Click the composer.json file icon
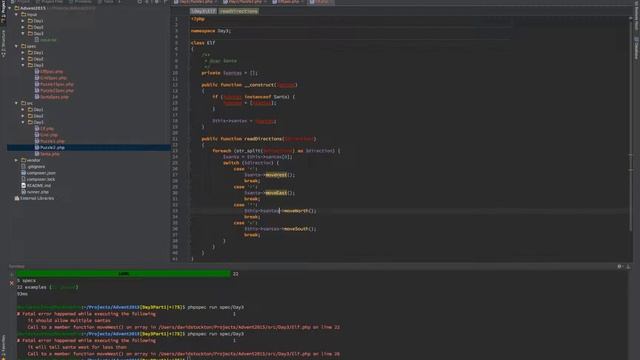The width and height of the screenshot is (640, 360). tap(24, 173)
